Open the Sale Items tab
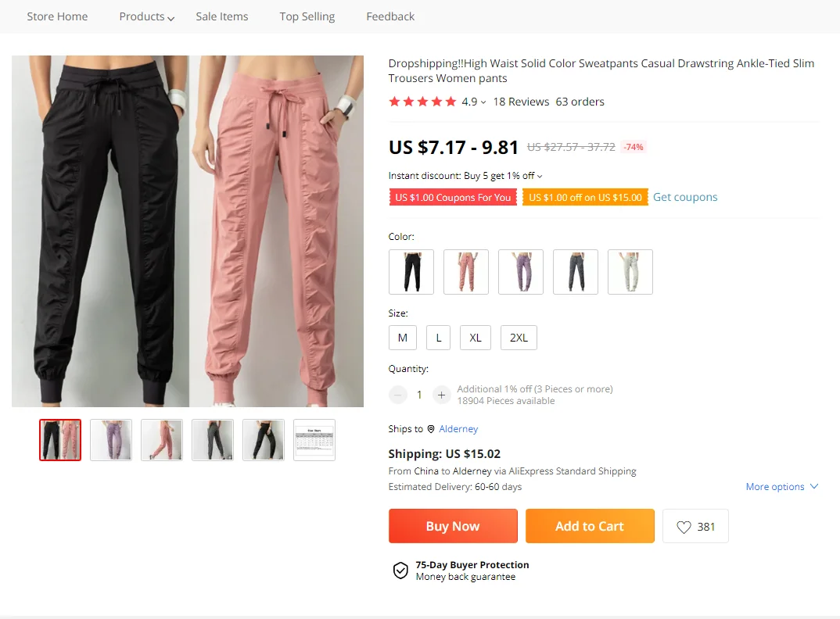The height and width of the screenshot is (619, 840). pyautogui.click(x=222, y=16)
